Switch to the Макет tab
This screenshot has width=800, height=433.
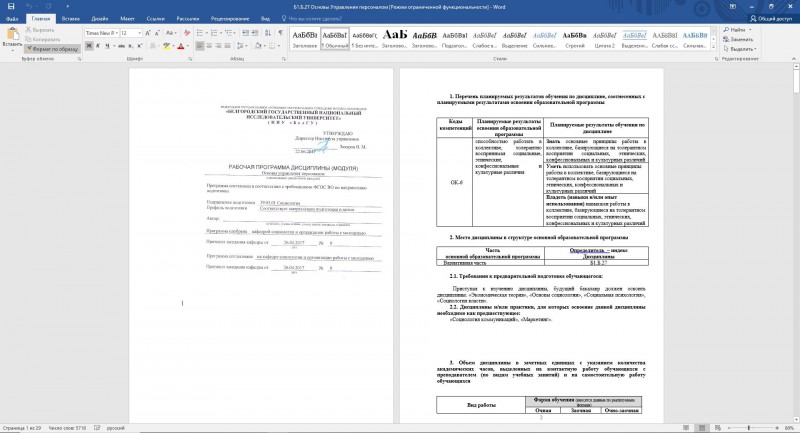click(x=127, y=19)
